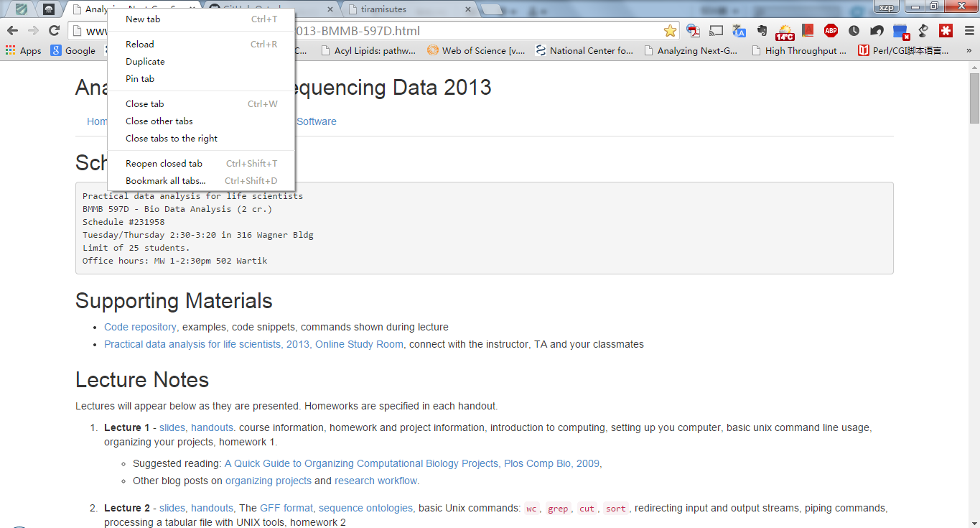
Task: Open the High Throughput bookmark
Action: point(799,50)
